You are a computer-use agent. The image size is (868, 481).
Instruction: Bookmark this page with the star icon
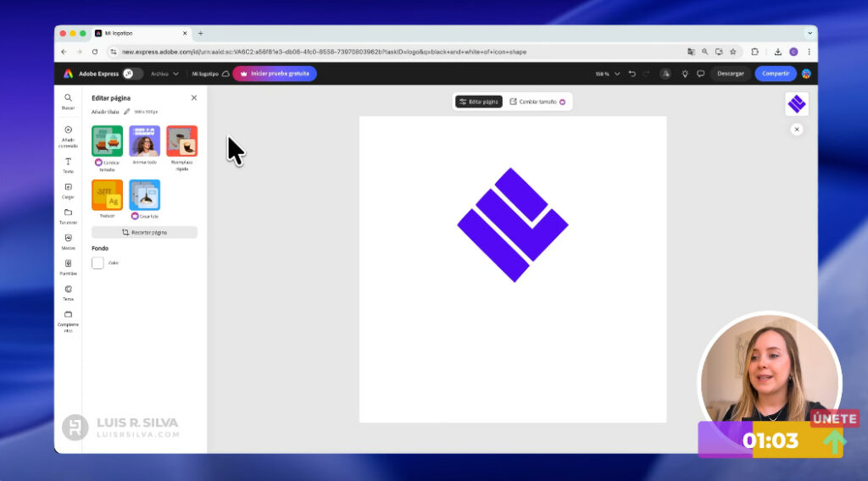click(733, 52)
